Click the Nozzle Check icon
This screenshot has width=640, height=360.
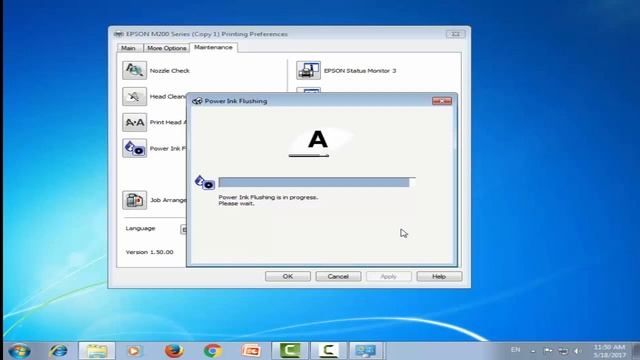(x=134, y=70)
